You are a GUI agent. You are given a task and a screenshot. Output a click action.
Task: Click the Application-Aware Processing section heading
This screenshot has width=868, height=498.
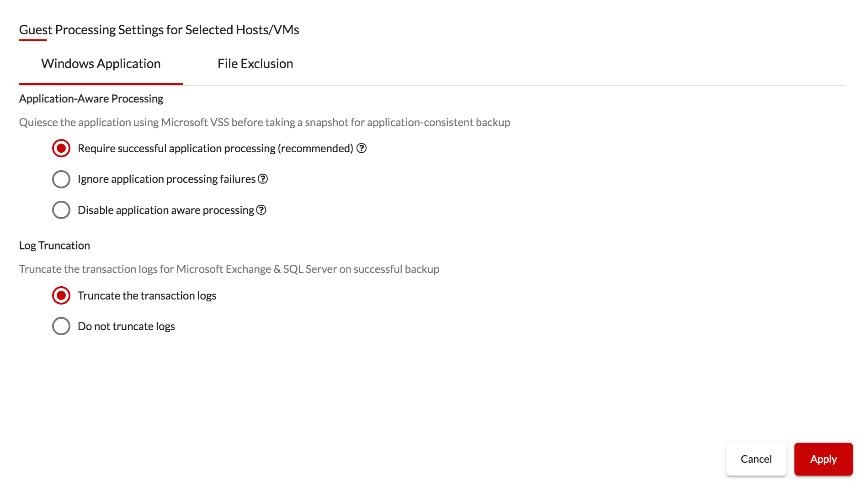pos(91,99)
